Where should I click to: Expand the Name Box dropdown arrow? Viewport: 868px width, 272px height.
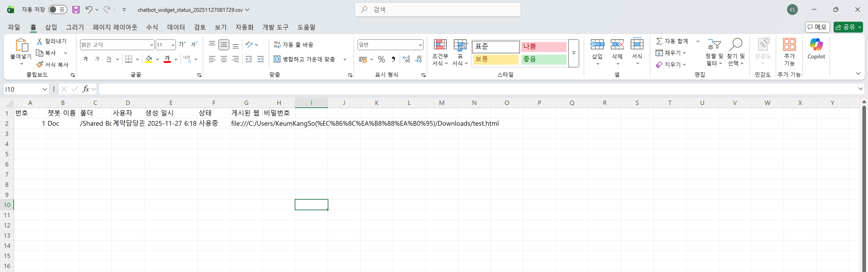[45, 89]
